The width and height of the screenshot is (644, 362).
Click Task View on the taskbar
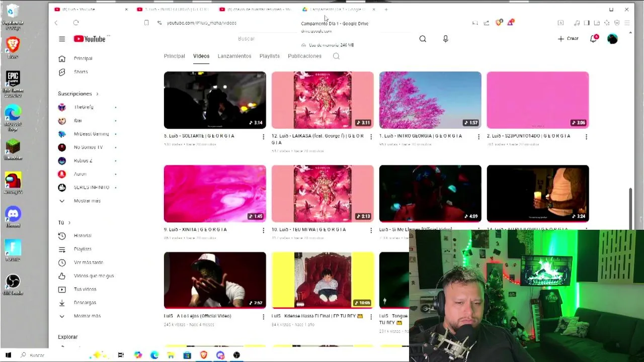[x=121, y=355]
